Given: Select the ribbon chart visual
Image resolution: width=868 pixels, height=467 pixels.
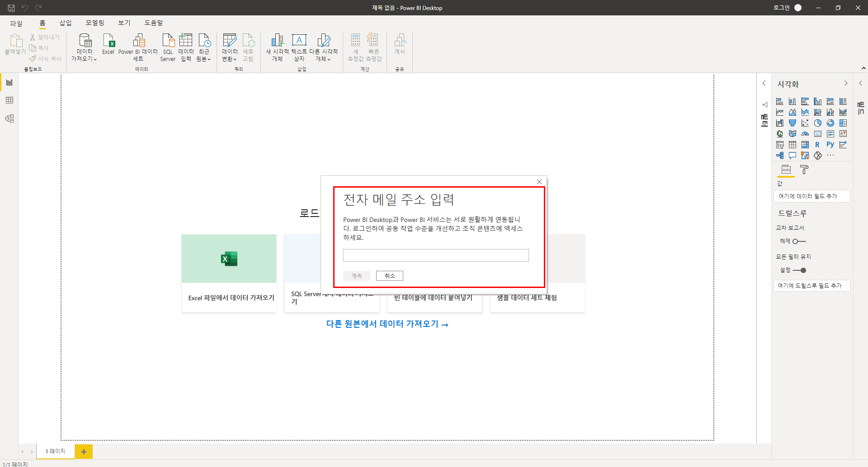Looking at the screenshot, I should point(843,112).
